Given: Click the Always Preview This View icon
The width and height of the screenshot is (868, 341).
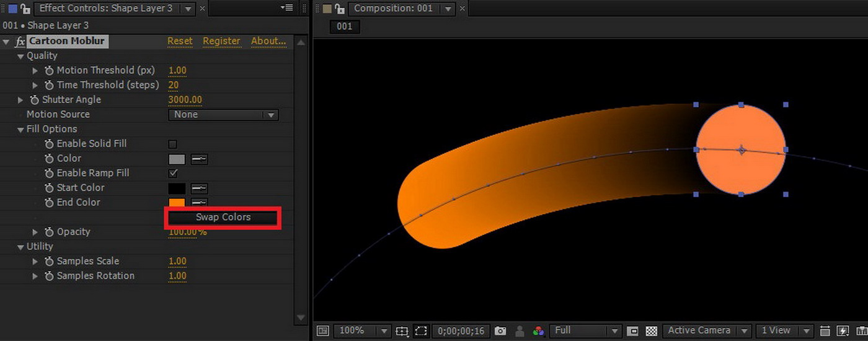Looking at the screenshot, I should tap(323, 331).
